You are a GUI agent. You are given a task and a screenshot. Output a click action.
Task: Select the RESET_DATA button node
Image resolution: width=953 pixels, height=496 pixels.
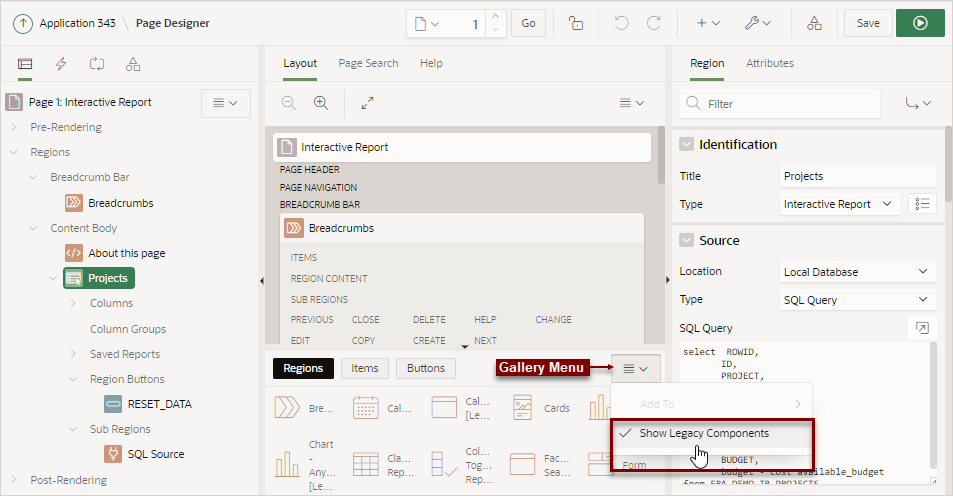[159, 404]
